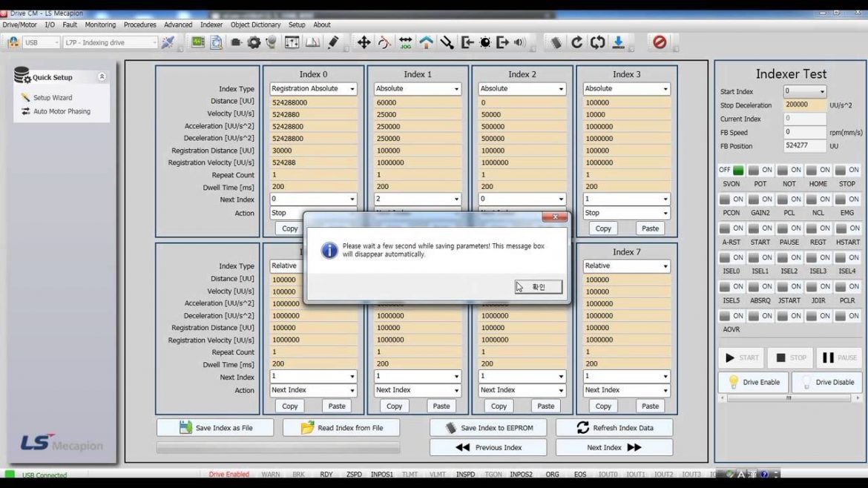Click the homing house icon
Screen dimensions: 868x488
(427, 42)
